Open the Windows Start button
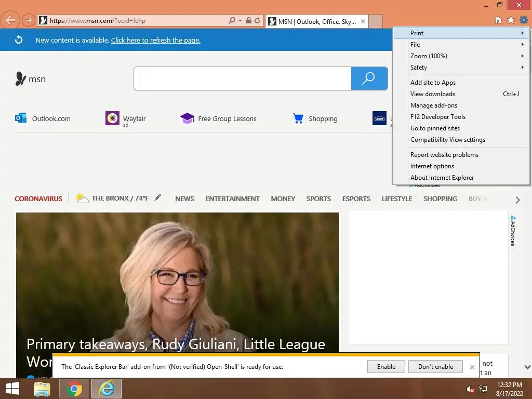 point(12,389)
